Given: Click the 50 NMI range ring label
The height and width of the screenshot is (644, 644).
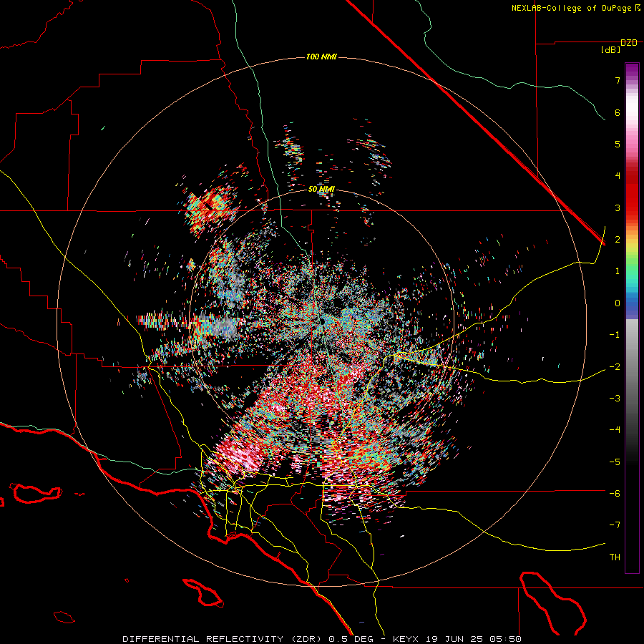Looking at the screenshot, I should click(x=321, y=190).
